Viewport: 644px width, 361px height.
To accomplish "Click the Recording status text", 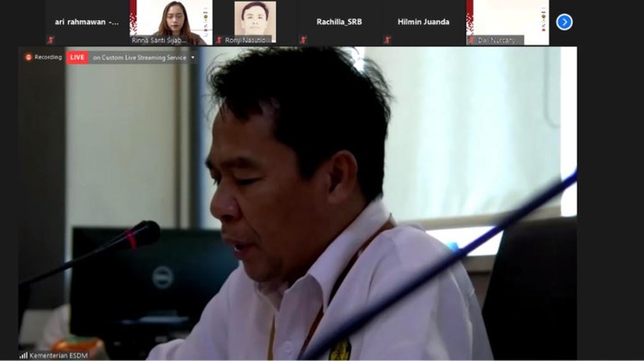I will tap(48, 57).
